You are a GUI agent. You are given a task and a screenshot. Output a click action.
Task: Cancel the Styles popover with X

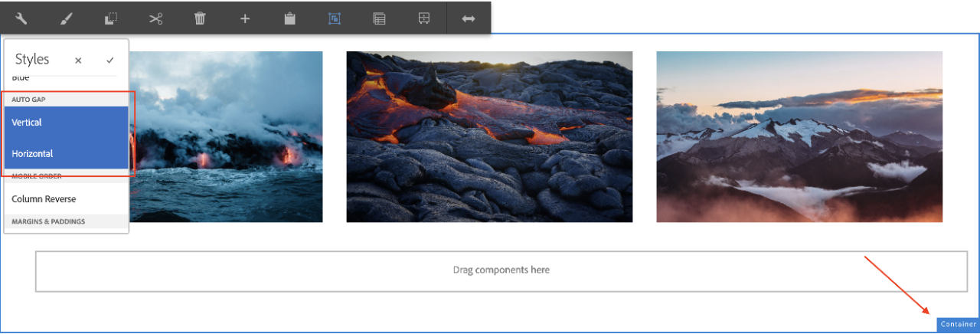(78, 61)
